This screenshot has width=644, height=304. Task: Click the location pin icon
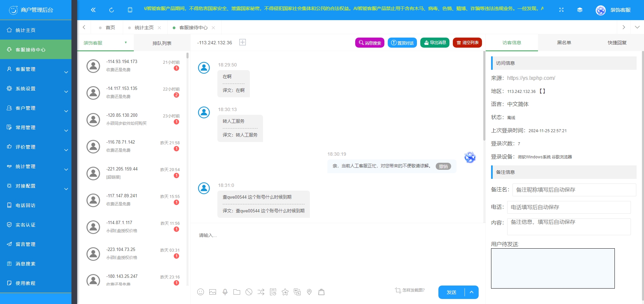(309, 292)
